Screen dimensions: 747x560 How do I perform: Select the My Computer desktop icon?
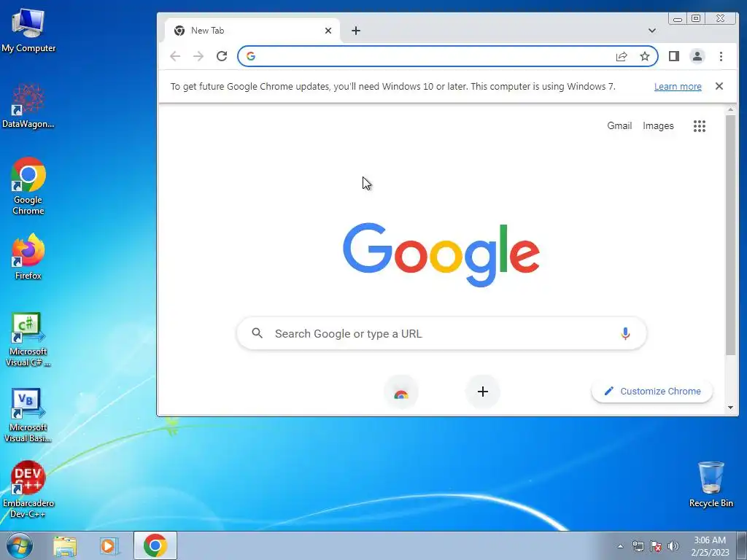click(x=28, y=29)
